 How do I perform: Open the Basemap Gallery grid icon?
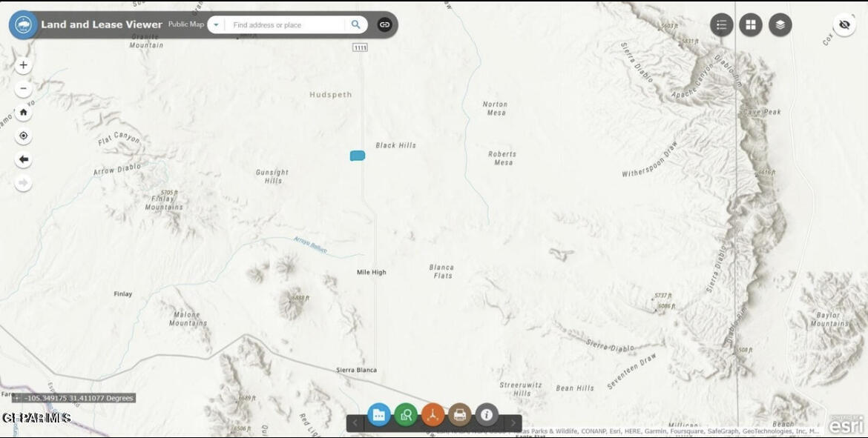click(x=751, y=24)
